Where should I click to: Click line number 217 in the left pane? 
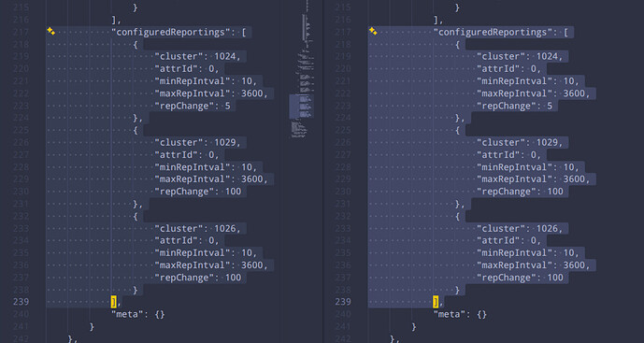click(21, 32)
